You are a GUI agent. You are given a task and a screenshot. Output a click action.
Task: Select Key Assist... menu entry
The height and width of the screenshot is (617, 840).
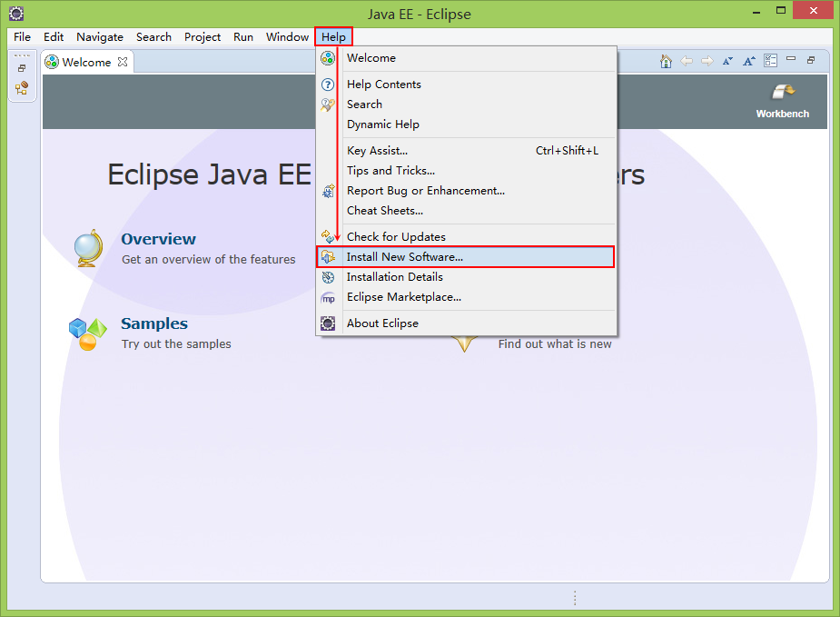[466, 151]
